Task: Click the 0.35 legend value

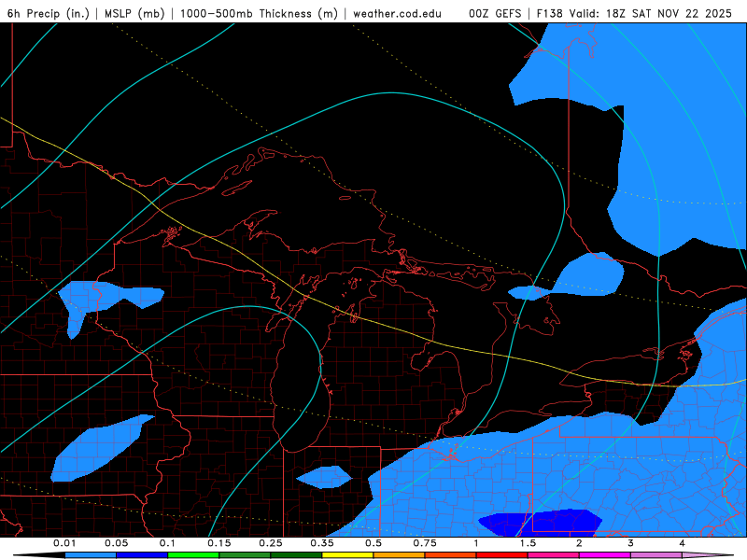Action: click(322, 543)
